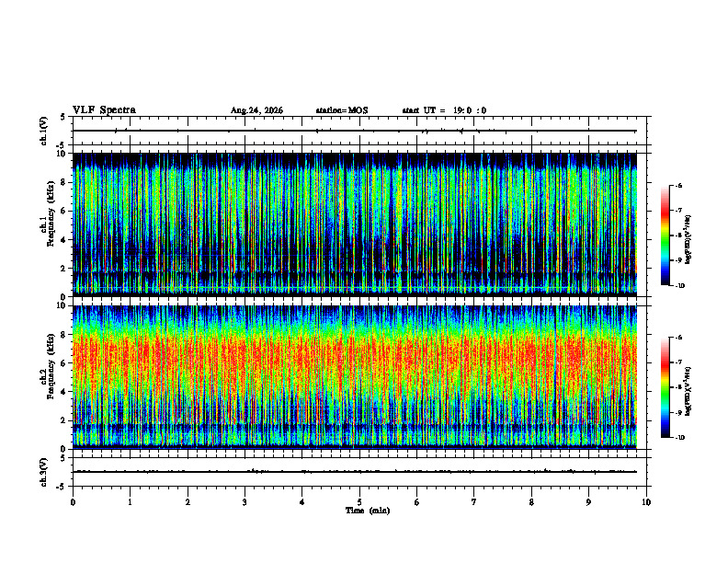The height and width of the screenshot is (563, 728).
Task: Click the ch.1(V) waveform axis label
Action: 44,131
